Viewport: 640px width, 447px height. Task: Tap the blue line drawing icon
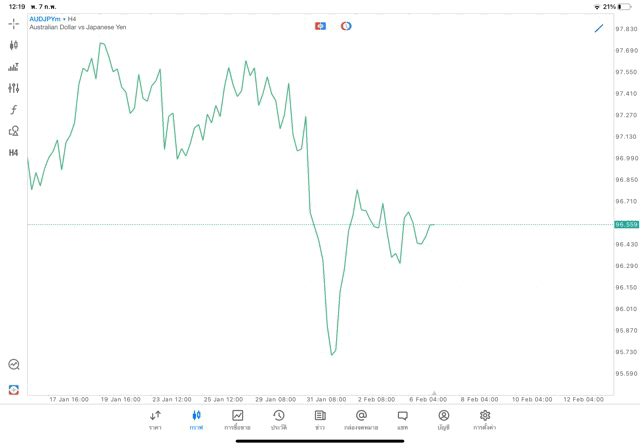point(599,28)
